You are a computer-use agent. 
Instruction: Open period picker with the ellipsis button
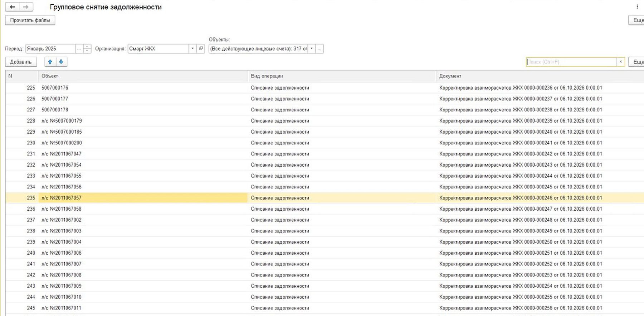(79, 49)
